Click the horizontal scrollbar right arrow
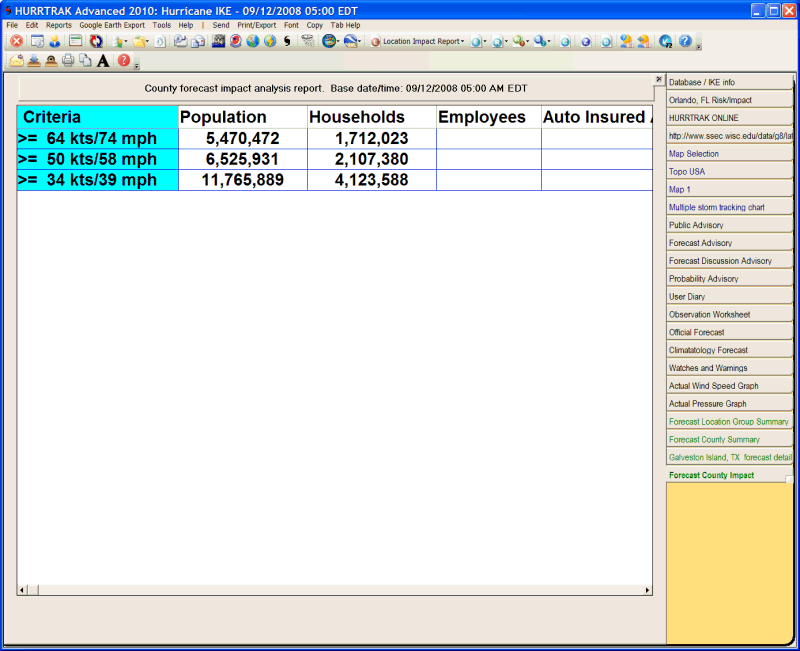Viewport: 800px width, 651px height. (x=647, y=591)
